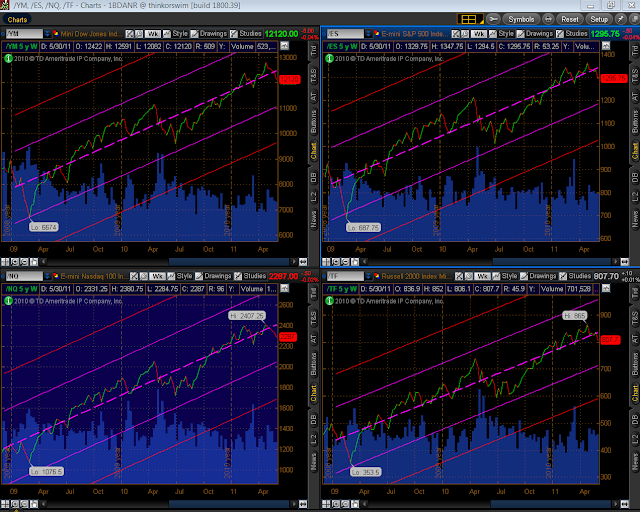Click the /ES symbol input field
The image size is (640, 512).
pos(345,33)
